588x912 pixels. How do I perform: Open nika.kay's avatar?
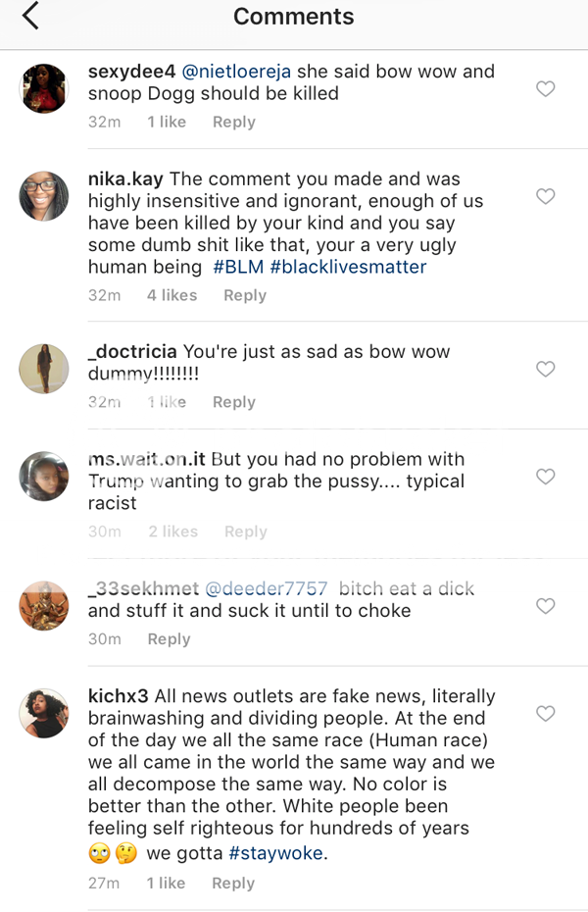pos(44,197)
